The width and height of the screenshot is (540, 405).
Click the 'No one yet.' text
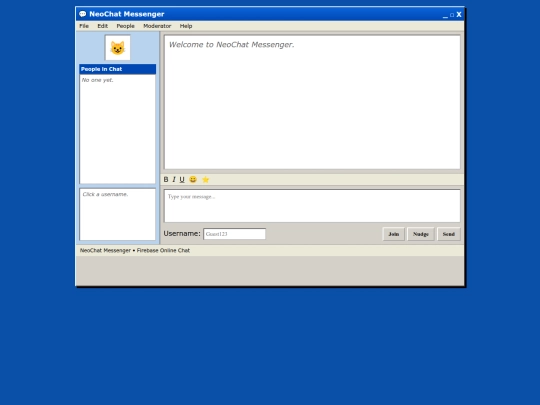[x=97, y=80]
